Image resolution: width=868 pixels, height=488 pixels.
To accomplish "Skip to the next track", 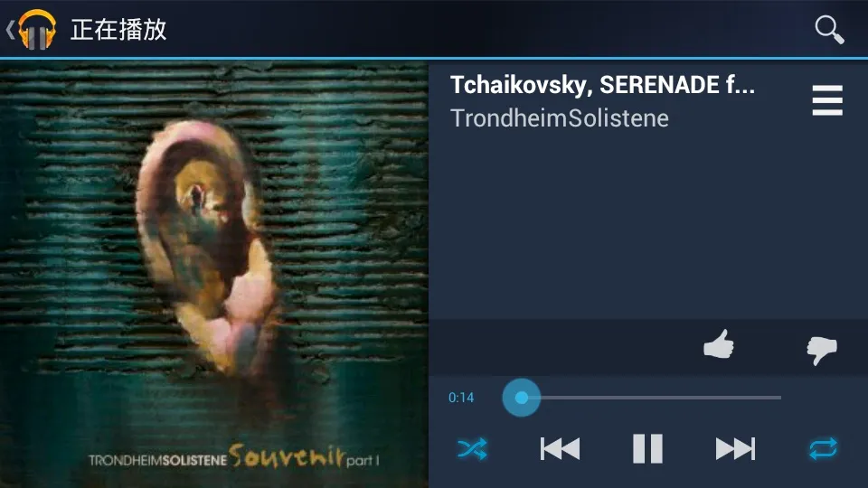I will tap(735, 449).
